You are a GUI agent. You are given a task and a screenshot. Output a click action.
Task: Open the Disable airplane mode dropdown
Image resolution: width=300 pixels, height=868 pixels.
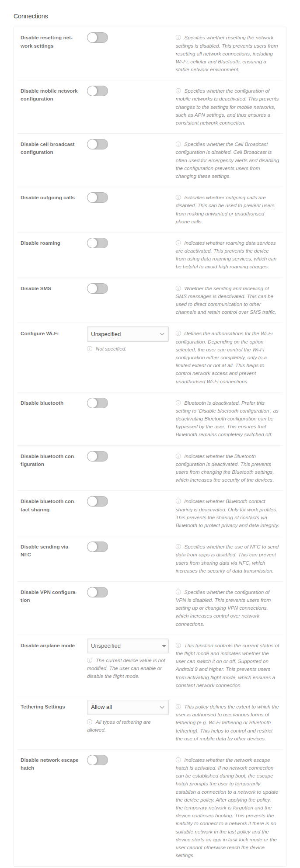click(x=128, y=646)
